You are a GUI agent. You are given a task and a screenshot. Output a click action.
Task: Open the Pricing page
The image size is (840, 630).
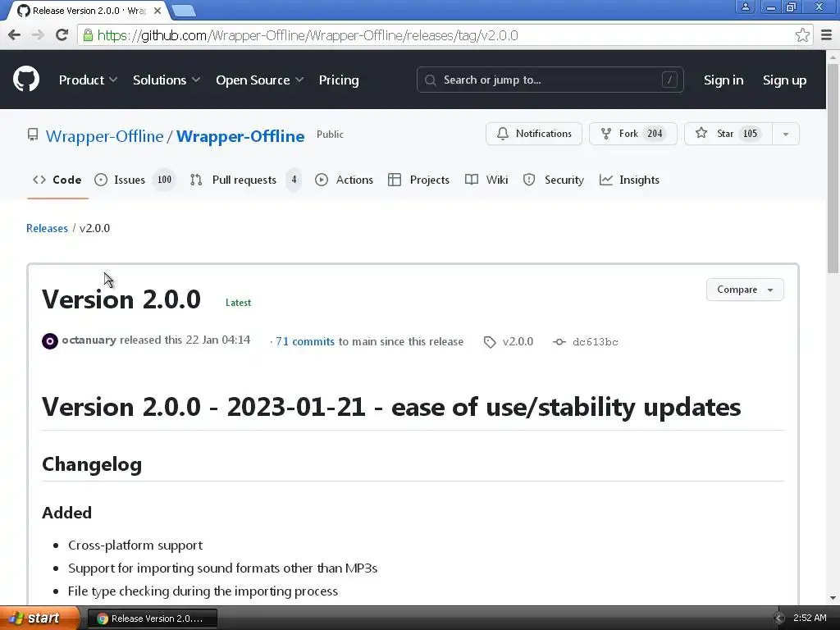point(339,80)
